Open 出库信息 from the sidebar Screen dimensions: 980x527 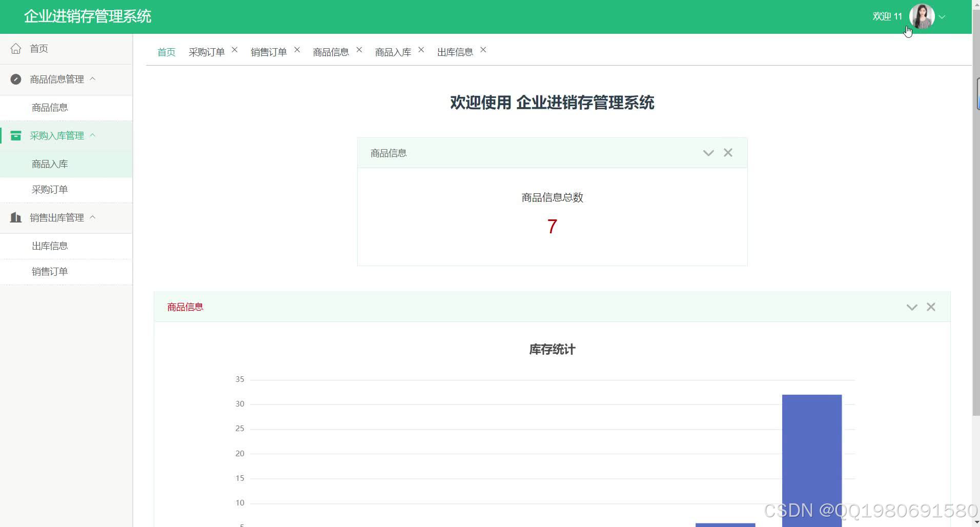coord(49,246)
